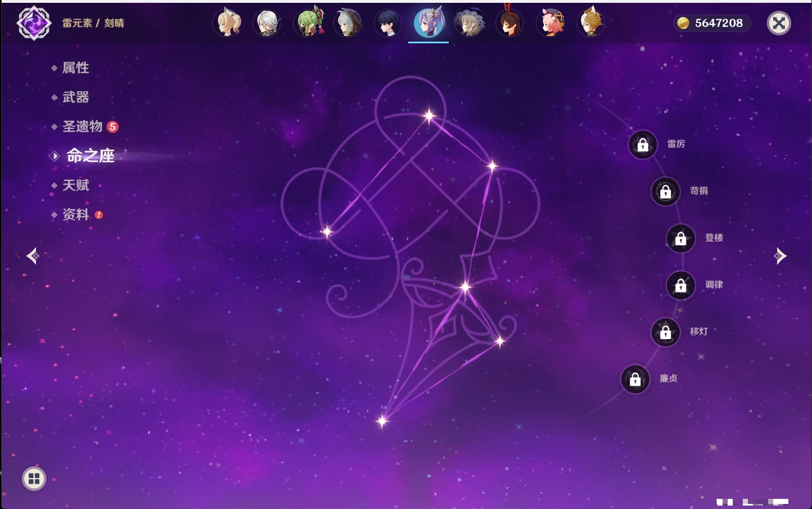
Task: Open the locked 登楼 constellation node
Action: pos(681,238)
